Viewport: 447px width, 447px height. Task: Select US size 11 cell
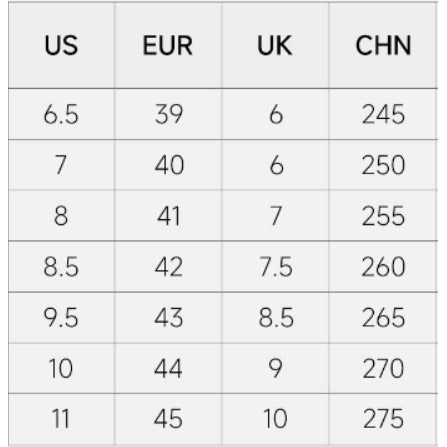pos(62,419)
